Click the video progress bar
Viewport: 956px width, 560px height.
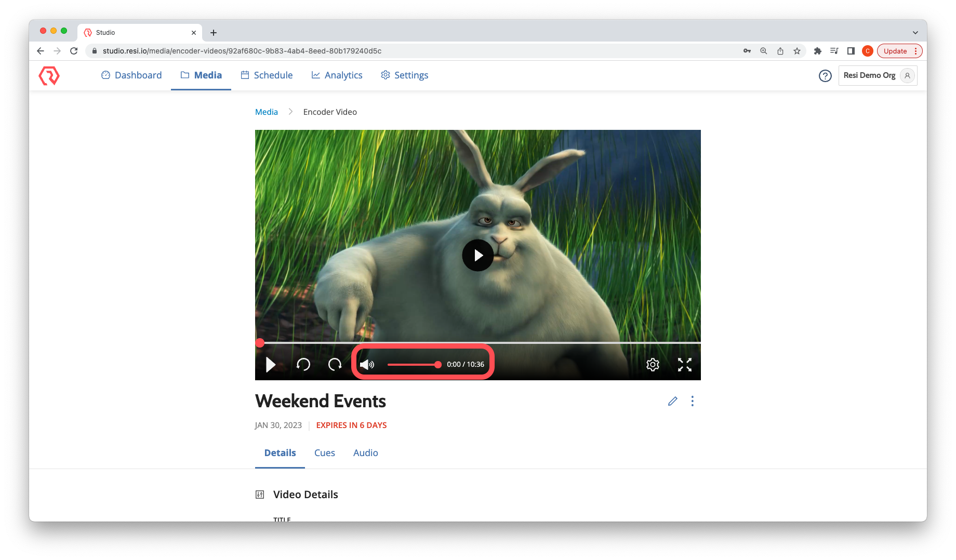[478, 343]
